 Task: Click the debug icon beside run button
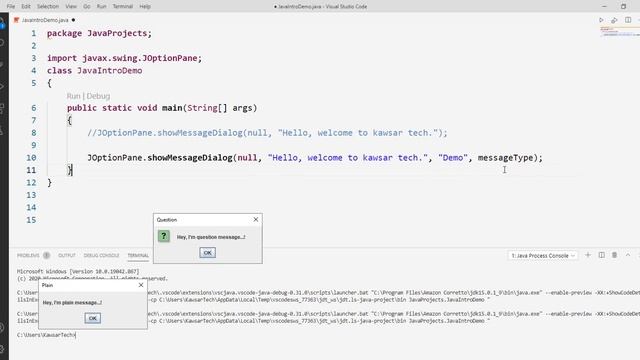pos(614,20)
